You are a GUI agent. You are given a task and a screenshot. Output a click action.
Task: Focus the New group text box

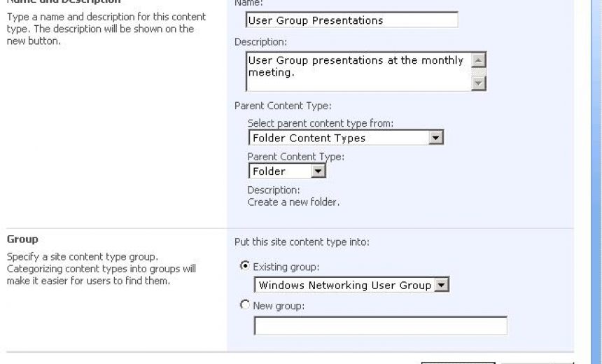tap(380, 326)
